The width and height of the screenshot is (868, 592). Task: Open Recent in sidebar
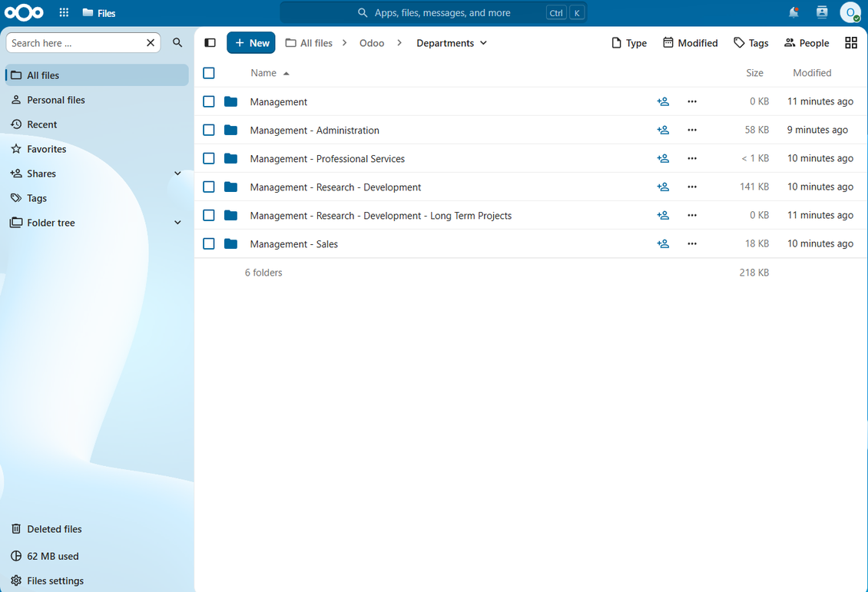tap(97, 124)
